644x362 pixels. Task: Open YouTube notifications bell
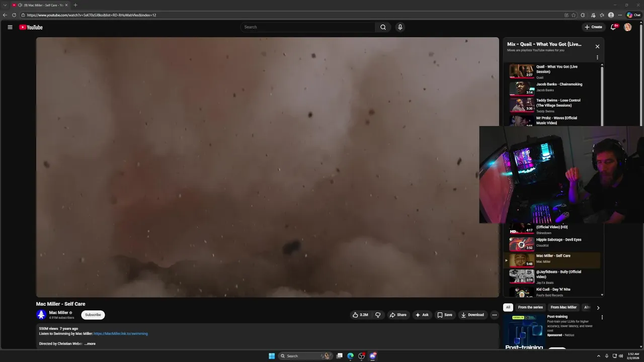point(613,27)
